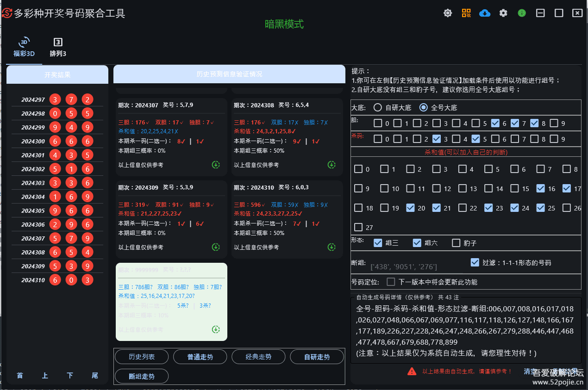Click download icon in period 2024307 card
Image resolution: width=588 pixels, height=390 pixels.
216,165
